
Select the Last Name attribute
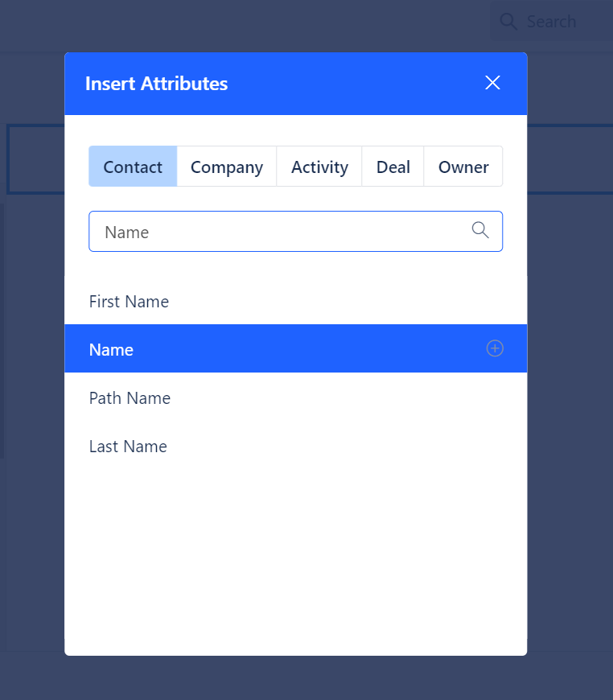pos(128,446)
